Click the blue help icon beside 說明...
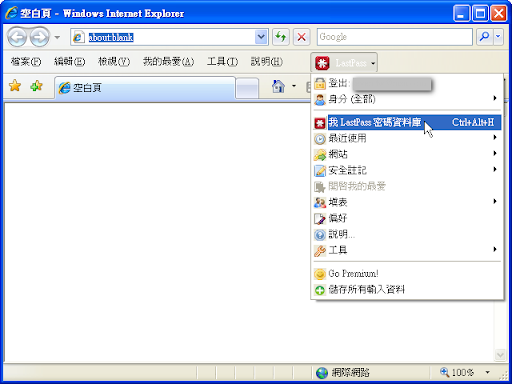The height and width of the screenshot is (384, 512). click(x=320, y=235)
